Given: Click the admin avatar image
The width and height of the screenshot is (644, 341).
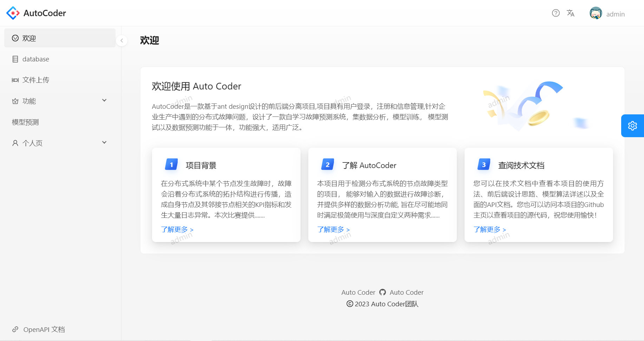Looking at the screenshot, I should click(596, 13).
